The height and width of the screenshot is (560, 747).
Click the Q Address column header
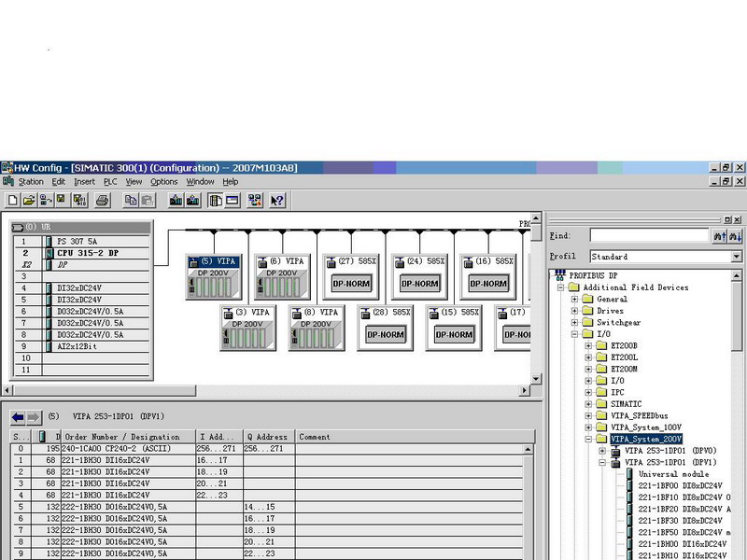point(269,437)
